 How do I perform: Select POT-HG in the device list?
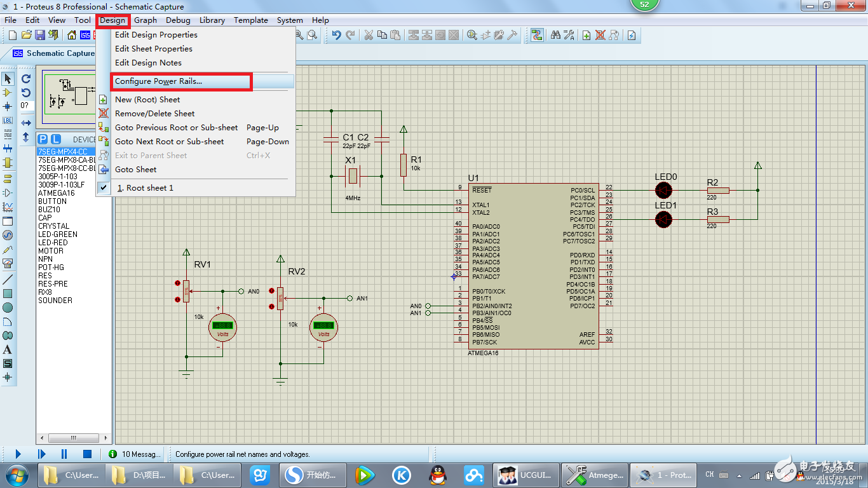[51, 268]
